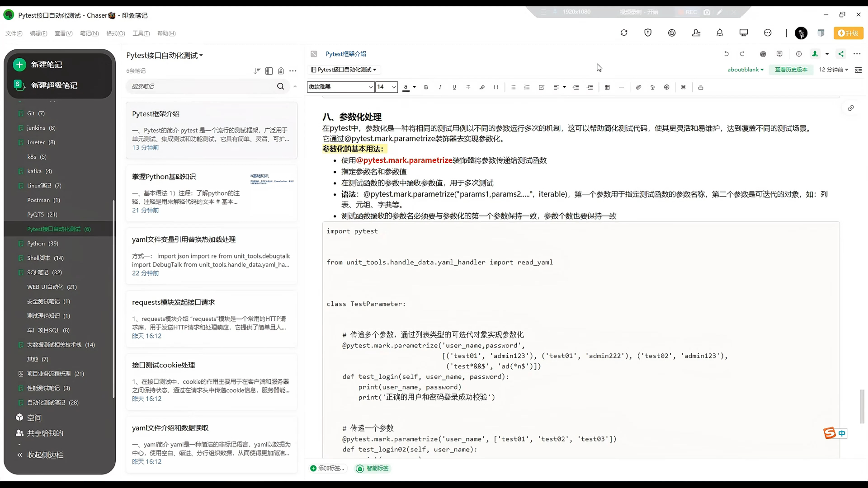
Task: Toggle bulleted list
Action: click(513, 87)
